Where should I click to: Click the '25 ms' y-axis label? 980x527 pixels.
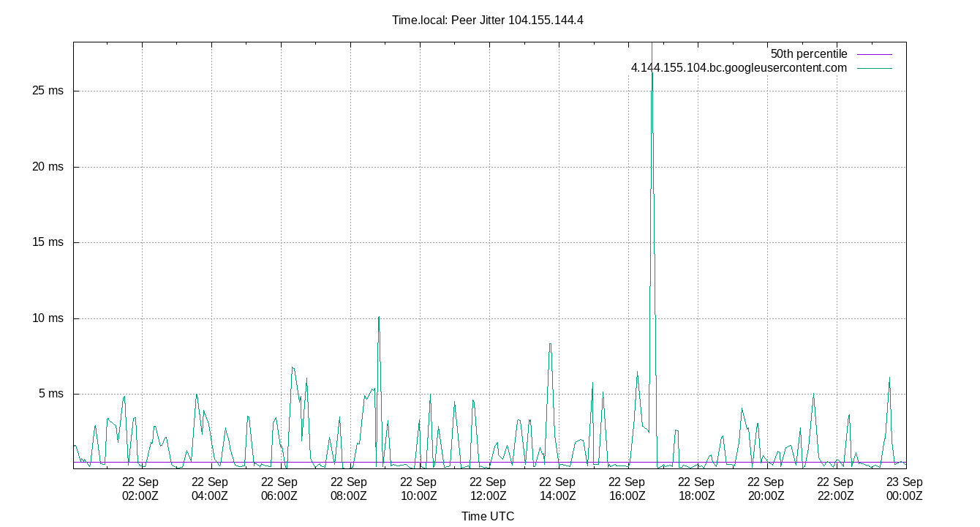48,91
